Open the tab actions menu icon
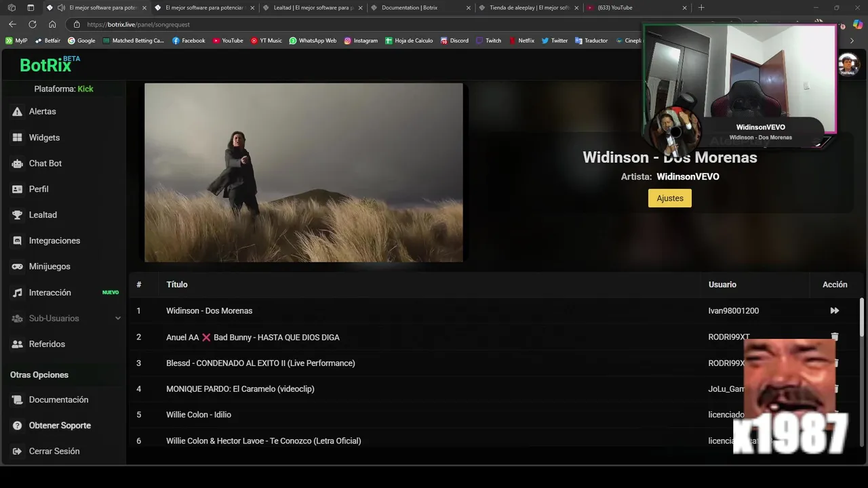Screen dimensions: 868x488 (x=31, y=7)
